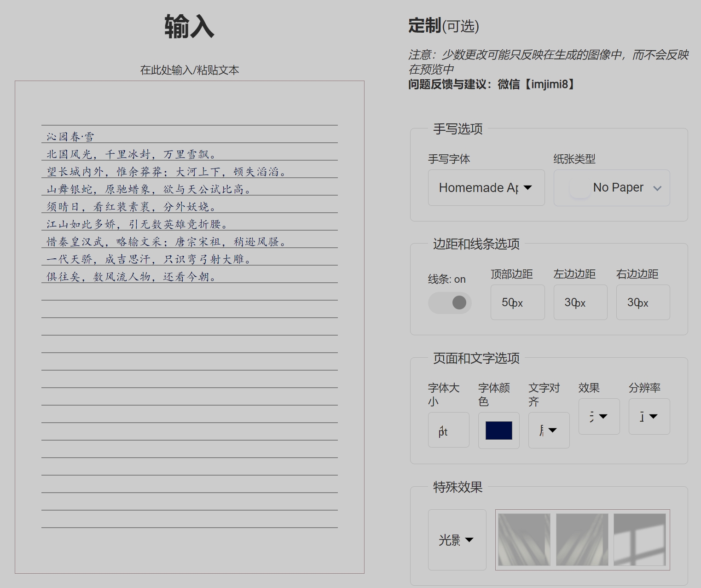Image resolution: width=701 pixels, height=588 pixels.
Task: Click the line beginning 望长城内外
Action: tap(167, 172)
